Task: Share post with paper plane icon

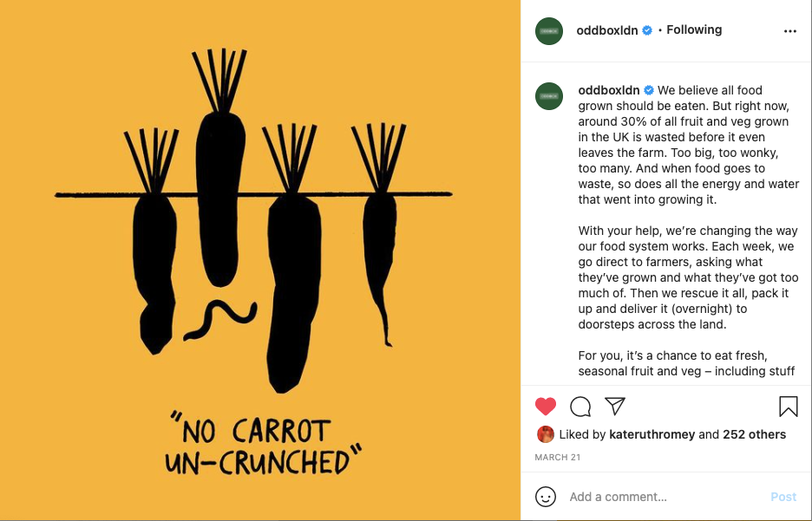Action: tap(615, 407)
